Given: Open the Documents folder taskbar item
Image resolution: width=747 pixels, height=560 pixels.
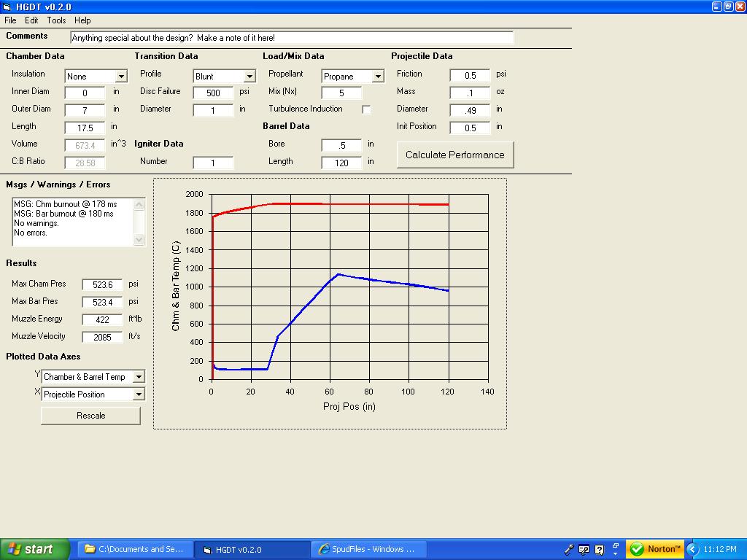Looking at the screenshot, I should click(136, 549).
